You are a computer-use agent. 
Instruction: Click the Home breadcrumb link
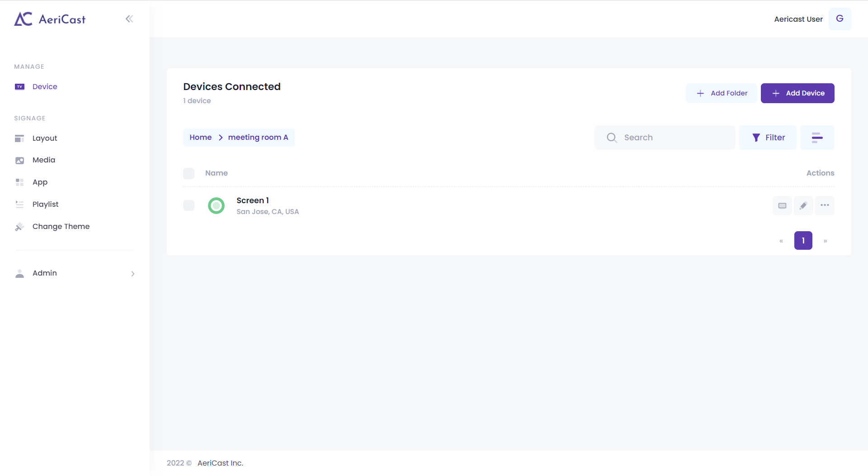click(x=200, y=138)
